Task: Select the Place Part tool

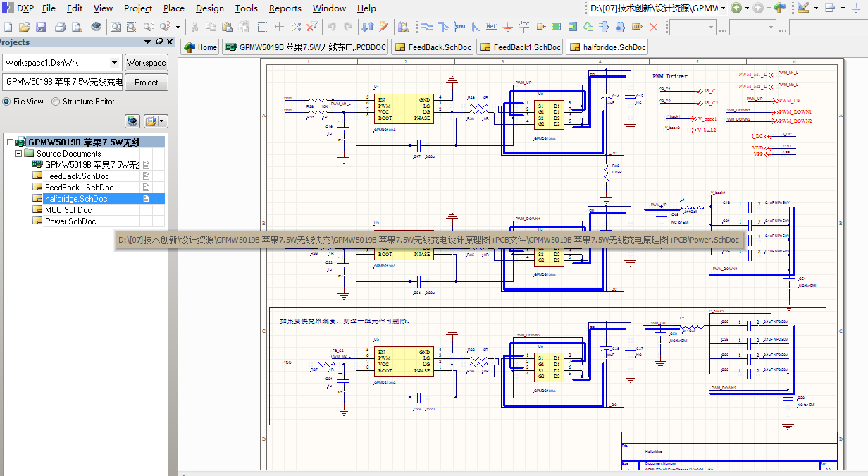Action: point(540,27)
